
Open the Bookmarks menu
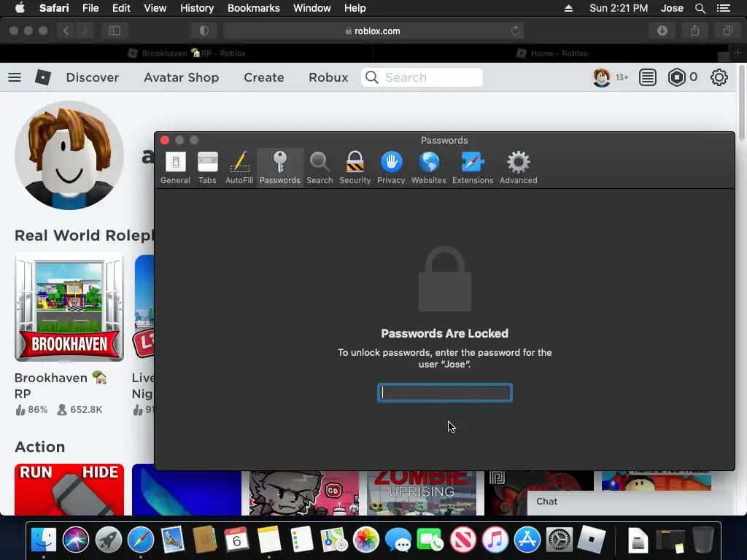(x=253, y=8)
